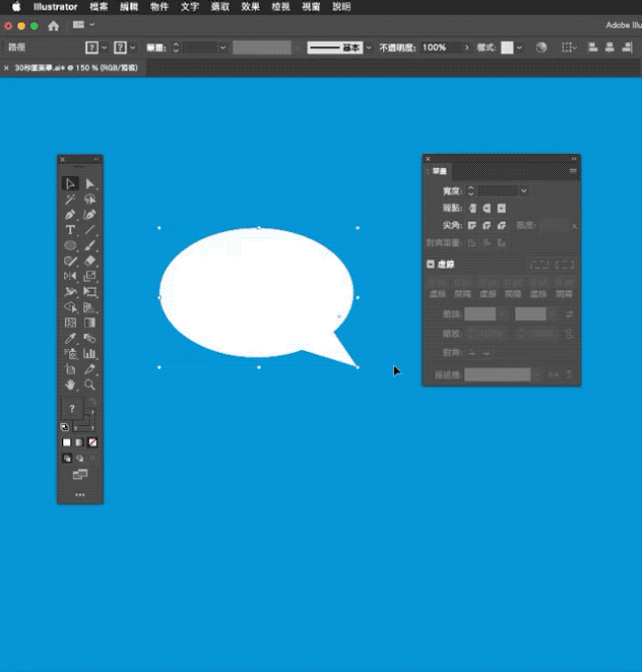Open stroke width dropdown in 筆畫 panel
Image resolution: width=642 pixels, height=672 pixels.
(523, 191)
